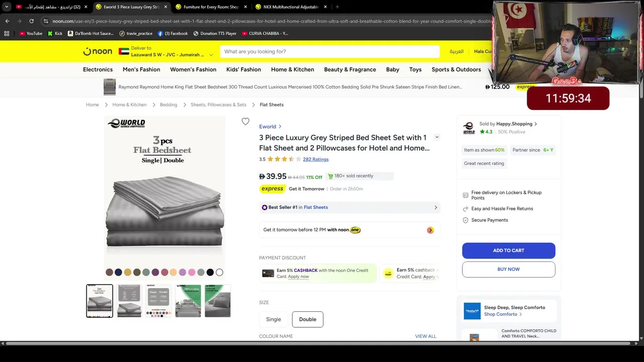Image resolution: width=644 pixels, height=362 pixels.
Task: Go back with the browser back arrow
Action: pos(7,21)
